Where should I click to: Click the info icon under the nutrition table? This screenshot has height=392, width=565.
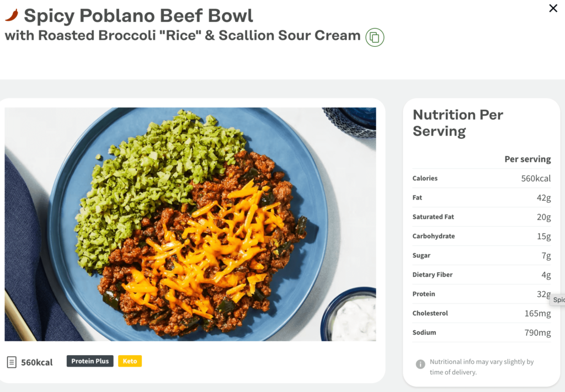pyautogui.click(x=420, y=364)
